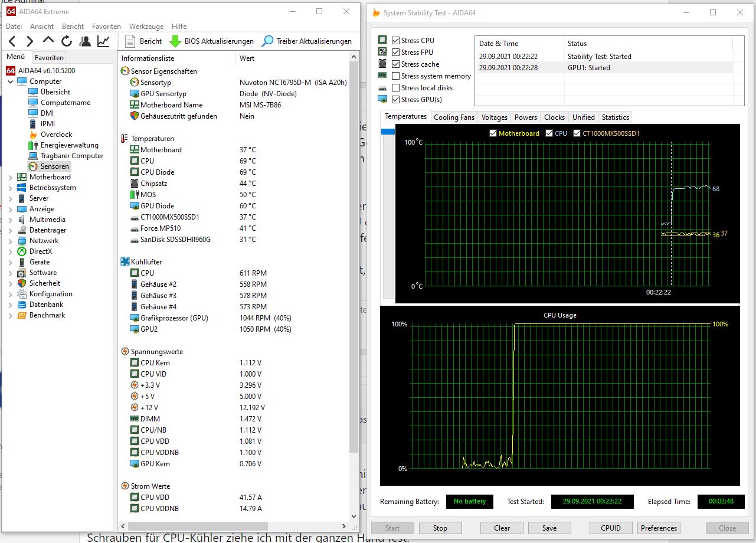The height and width of the screenshot is (543, 756).
Task: Expand the Multimedia tree node
Action: coord(11,220)
